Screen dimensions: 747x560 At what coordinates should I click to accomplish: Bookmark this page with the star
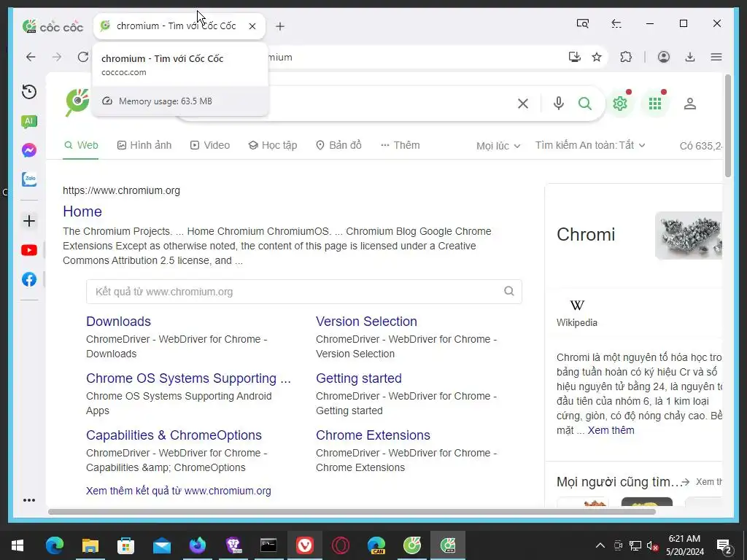(x=597, y=57)
